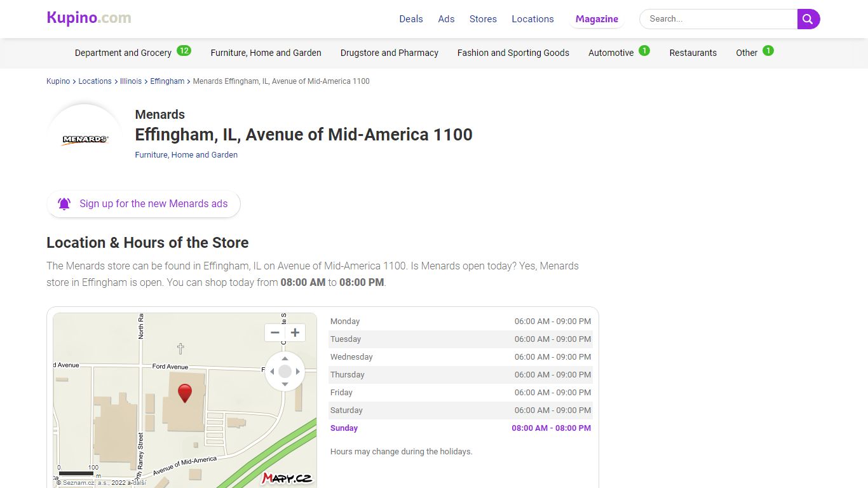Screen dimensions: 868x488
Task: Click the red location pin on map
Action: click(185, 393)
